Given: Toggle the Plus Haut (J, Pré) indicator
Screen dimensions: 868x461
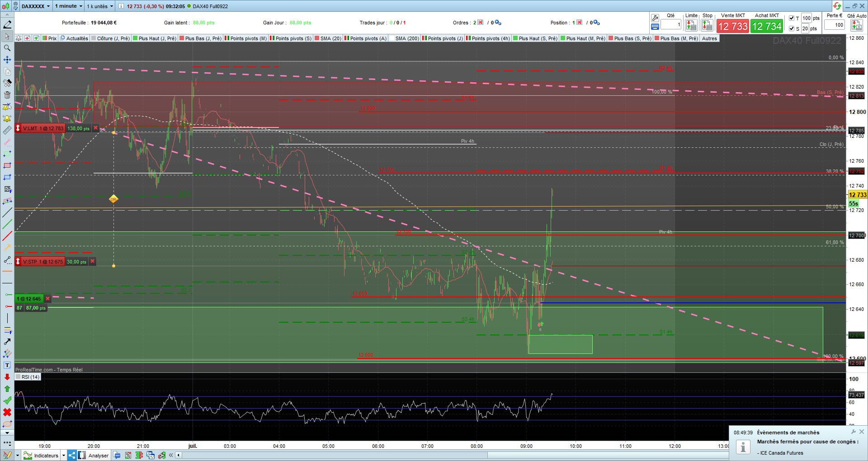Looking at the screenshot, I should [x=155, y=38].
